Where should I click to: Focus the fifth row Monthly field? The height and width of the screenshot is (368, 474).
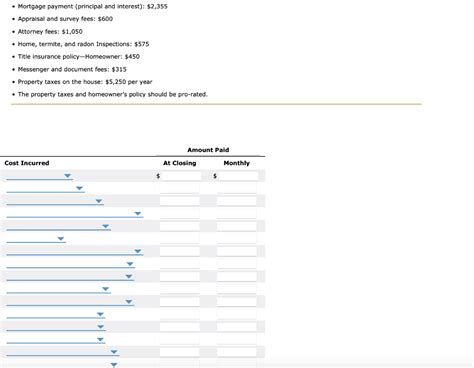click(x=237, y=226)
